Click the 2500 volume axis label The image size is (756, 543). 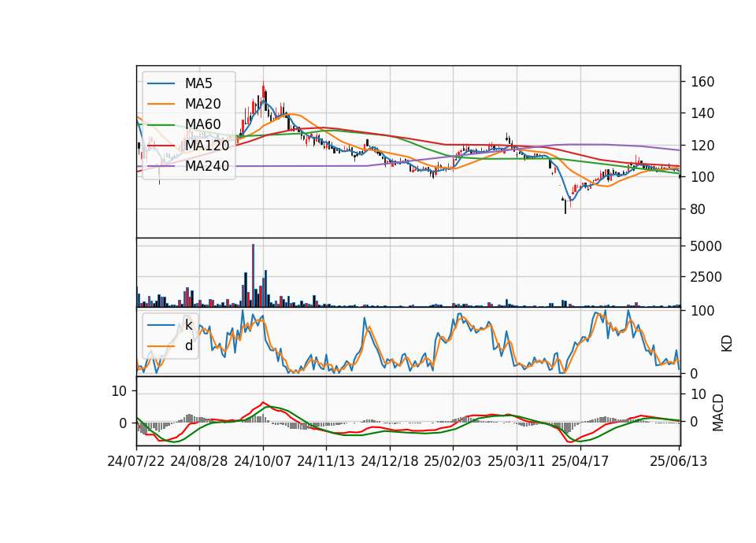pyautogui.click(x=706, y=277)
